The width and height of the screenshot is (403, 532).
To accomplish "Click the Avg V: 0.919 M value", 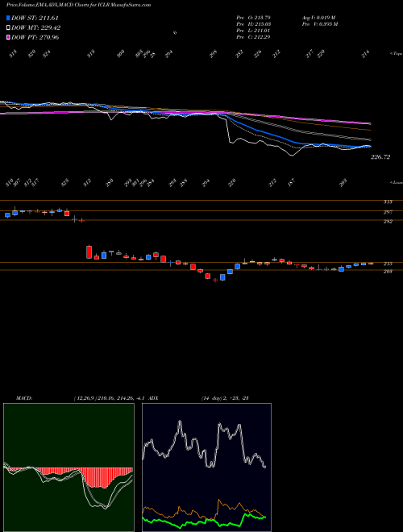I will 319,18.
